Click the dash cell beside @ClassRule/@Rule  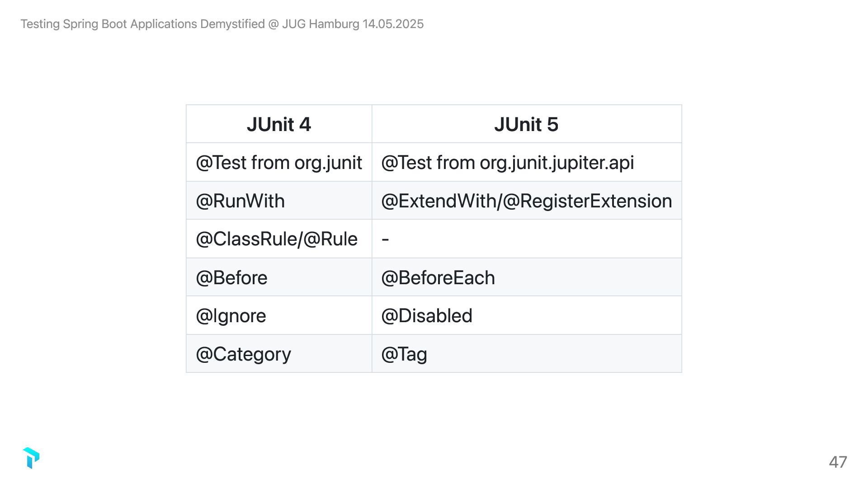385,239
